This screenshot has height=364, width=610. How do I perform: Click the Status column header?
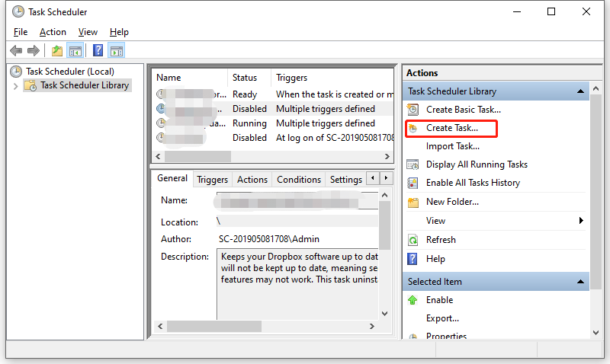249,78
